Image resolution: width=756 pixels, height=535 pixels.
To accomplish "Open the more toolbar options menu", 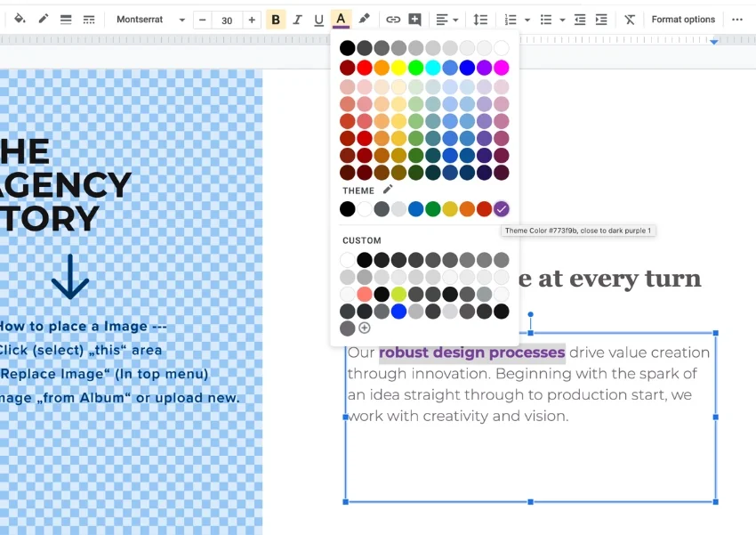I will pyautogui.click(x=737, y=19).
